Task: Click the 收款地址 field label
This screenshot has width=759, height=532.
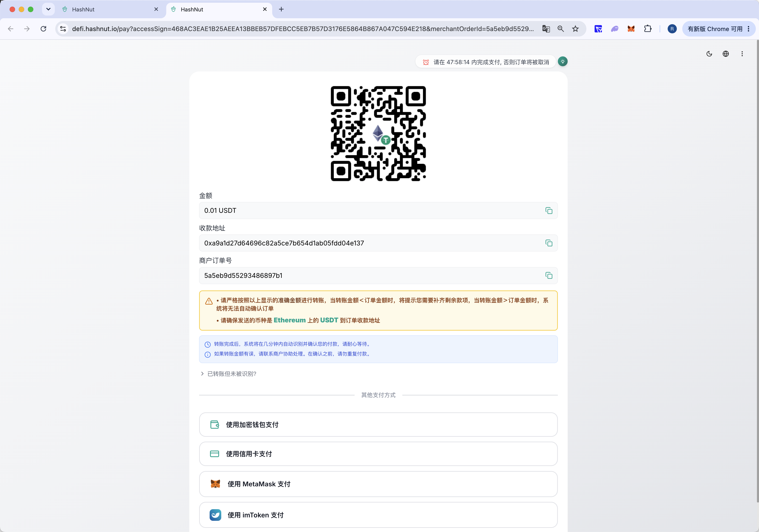Action: click(212, 228)
